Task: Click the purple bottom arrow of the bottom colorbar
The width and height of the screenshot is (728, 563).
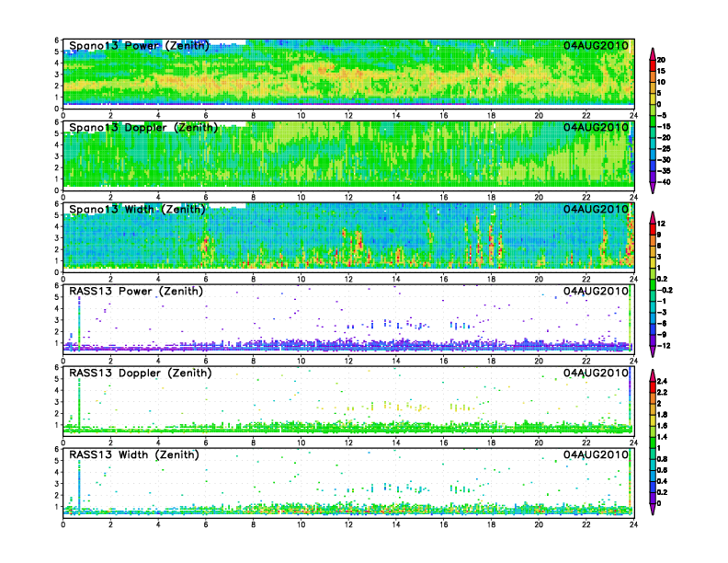Action: coord(653,509)
